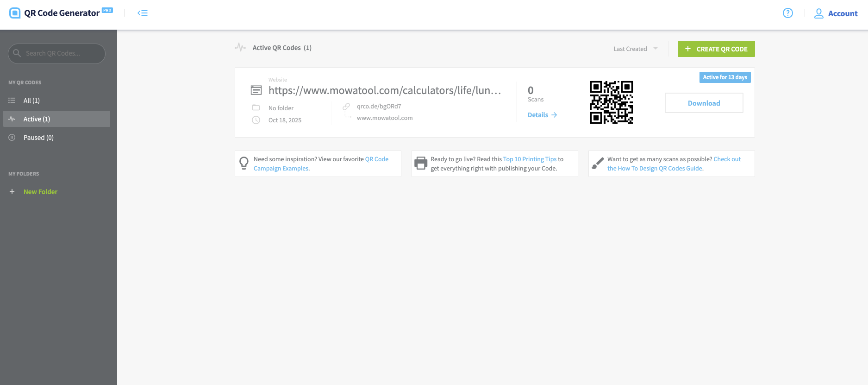Click the Active QR Codes pulse icon in header
Screen dimensions: 868x385
point(240,47)
